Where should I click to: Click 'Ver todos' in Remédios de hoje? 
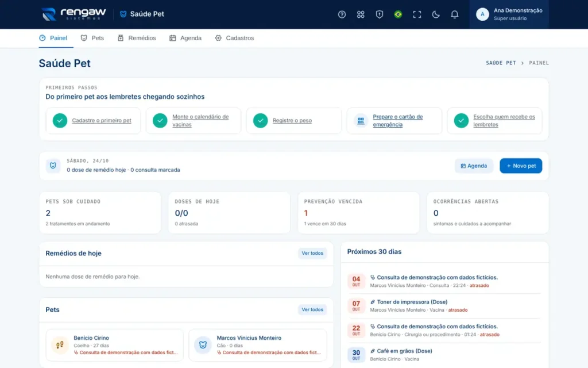click(x=312, y=253)
